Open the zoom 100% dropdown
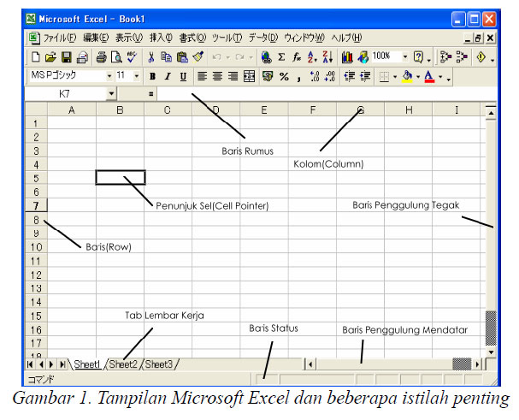Image resolution: width=519 pixels, height=420 pixels. (405, 57)
